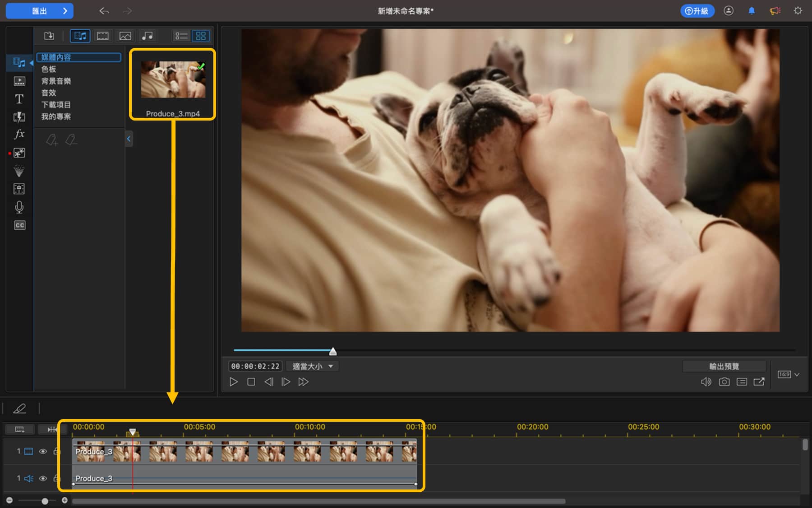Collapse the library category panel
This screenshot has width=812, height=508.
[x=129, y=139]
